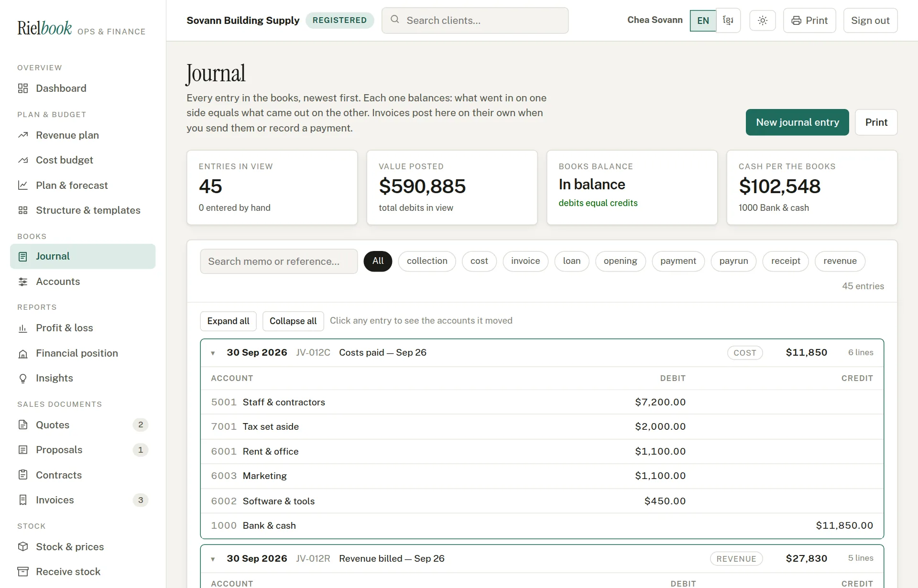Screen dimensions: 918x588
Task: Sign out of the account
Action: [870, 21]
